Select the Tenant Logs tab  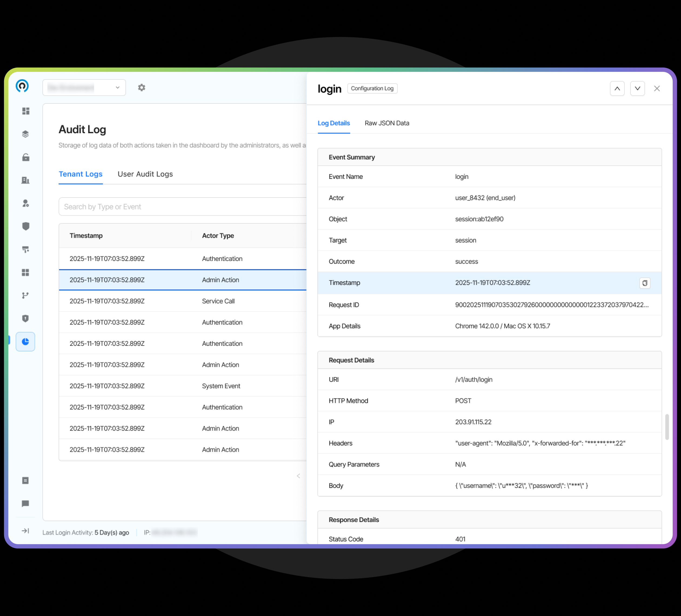tap(81, 174)
